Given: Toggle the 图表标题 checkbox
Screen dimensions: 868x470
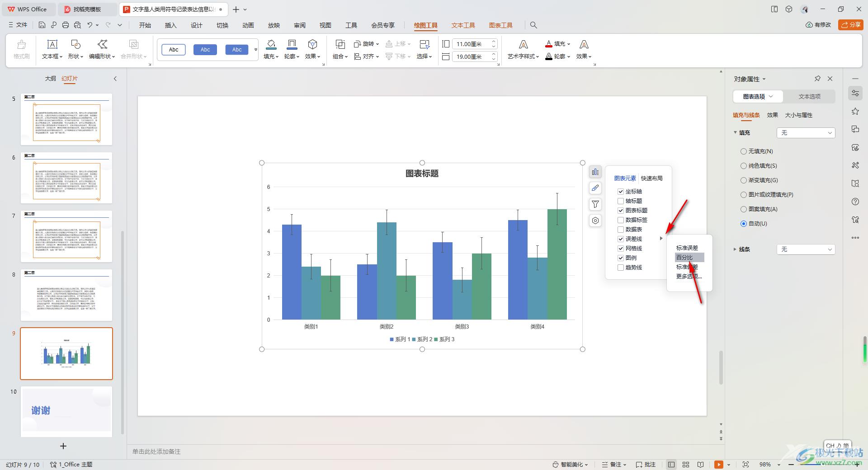Looking at the screenshot, I should [x=621, y=211].
